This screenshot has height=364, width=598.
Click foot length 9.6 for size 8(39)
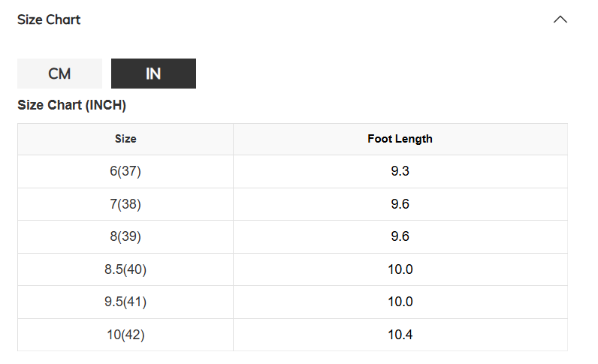click(x=400, y=236)
